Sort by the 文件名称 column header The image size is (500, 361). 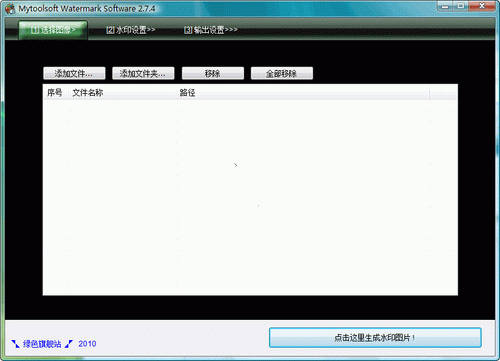(122, 93)
